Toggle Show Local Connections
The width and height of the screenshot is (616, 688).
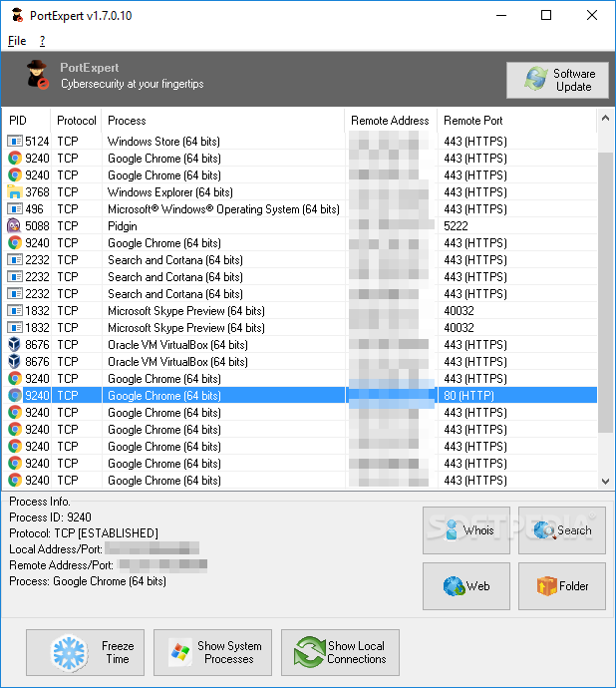pyautogui.click(x=340, y=652)
